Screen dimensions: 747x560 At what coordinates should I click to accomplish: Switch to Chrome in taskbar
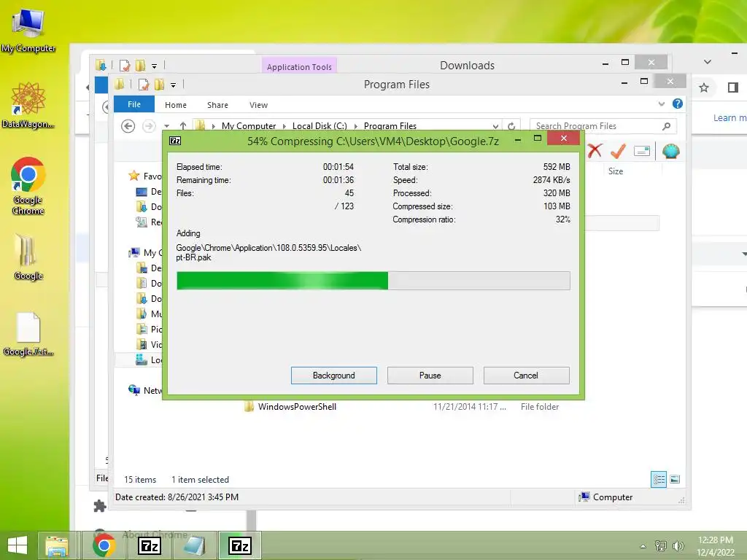(104, 545)
